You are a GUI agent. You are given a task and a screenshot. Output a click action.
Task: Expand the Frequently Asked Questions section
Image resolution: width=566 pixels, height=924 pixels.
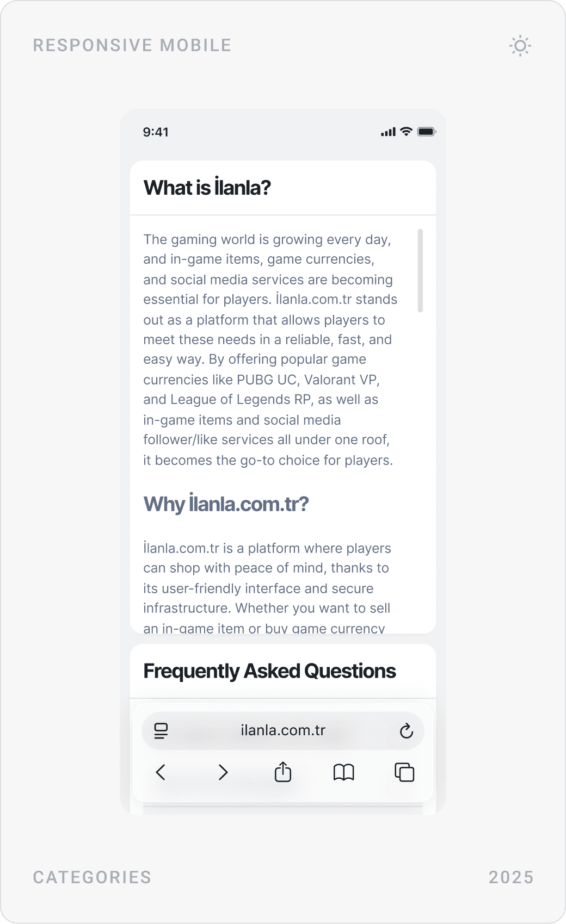pyautogui.click(x=269, y=671)
